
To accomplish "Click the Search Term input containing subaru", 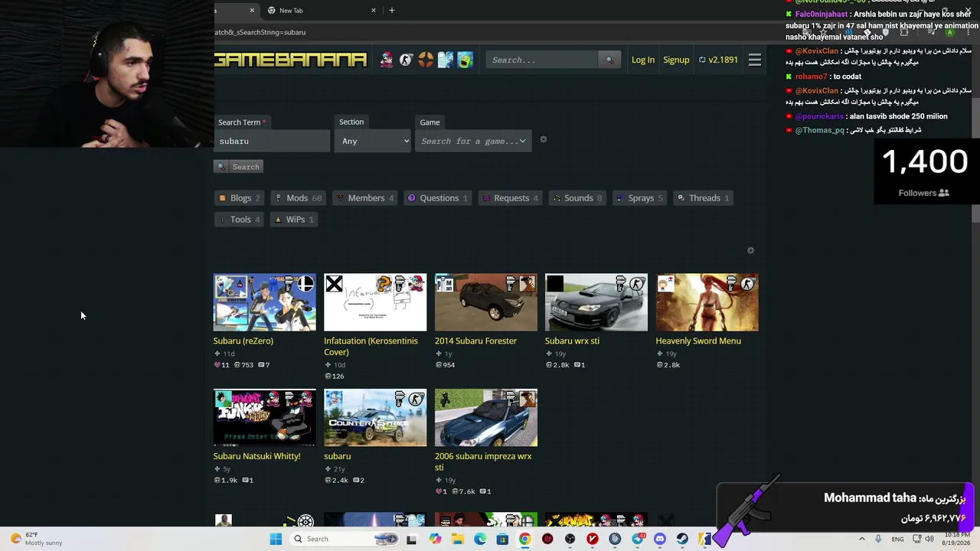I will (272, 141).
